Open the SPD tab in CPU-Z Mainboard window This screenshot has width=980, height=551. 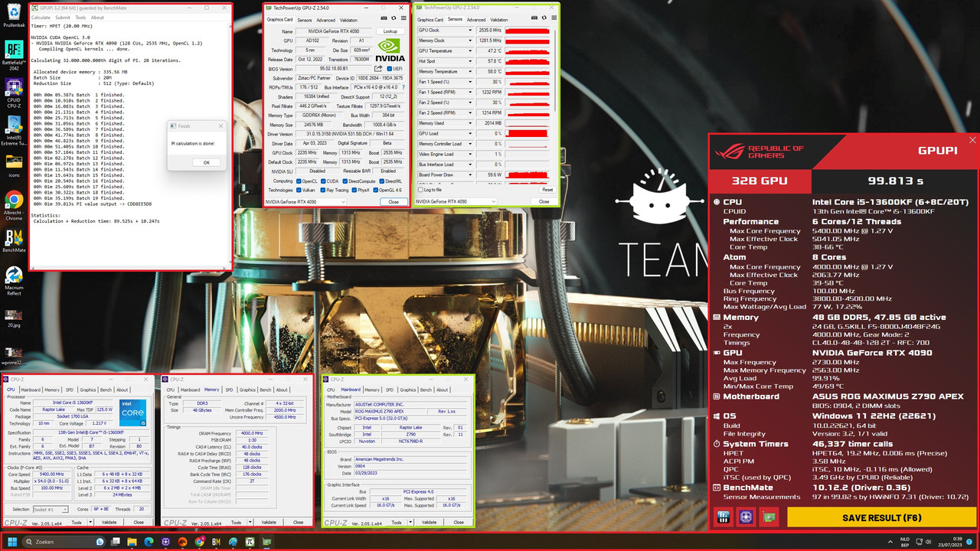coord(390,390)
